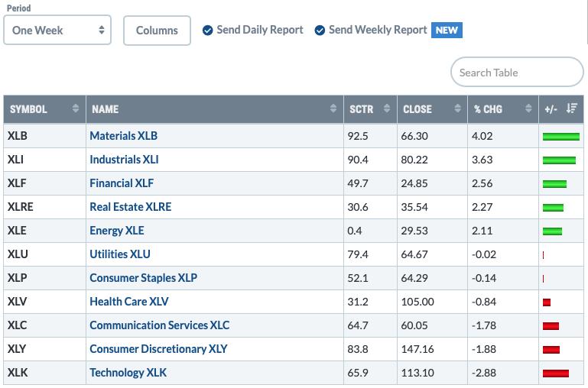
Task: Open the Real Estate XLRE link
Action: [131, 207]
